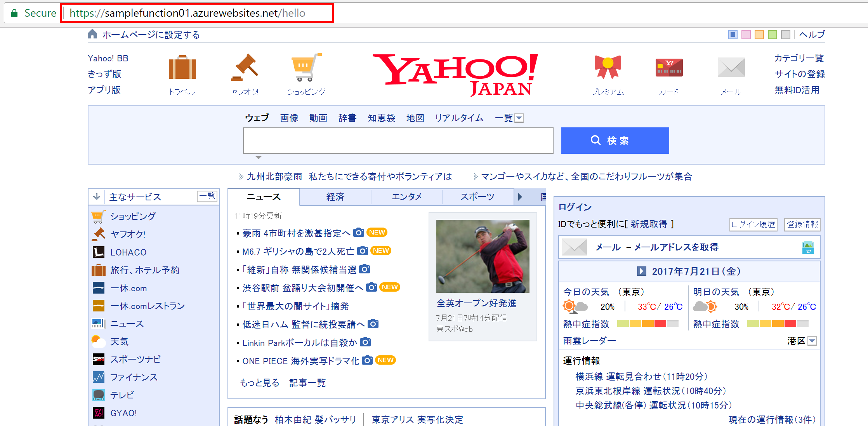Viewport: 868px width, 426px height.
Task: Click the blue 検索 search button
Action: point(615,141)
